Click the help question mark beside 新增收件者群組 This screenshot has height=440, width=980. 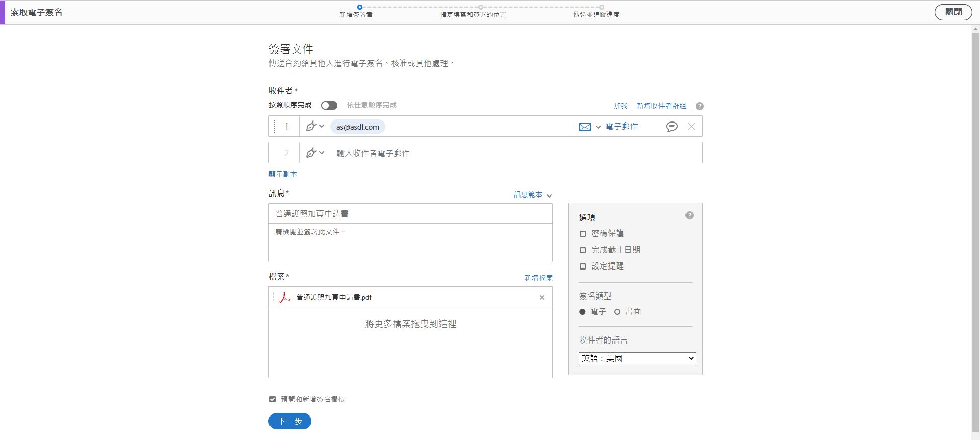pyautogui.click(x=700, y=106)
